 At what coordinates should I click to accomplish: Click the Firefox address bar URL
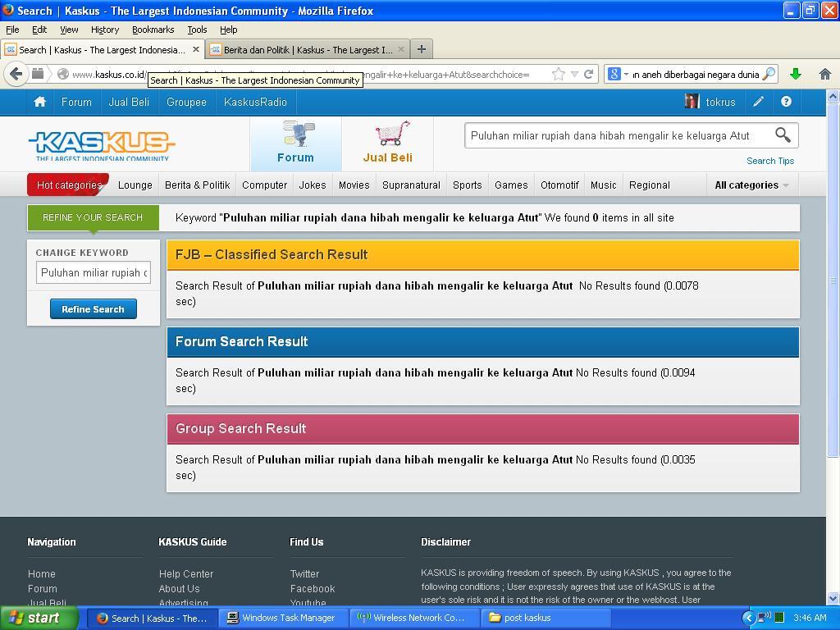(x=311, y=75)
